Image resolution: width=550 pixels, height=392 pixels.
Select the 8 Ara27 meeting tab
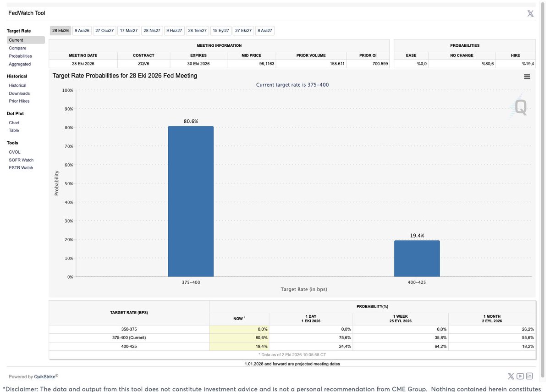(265, 31)
